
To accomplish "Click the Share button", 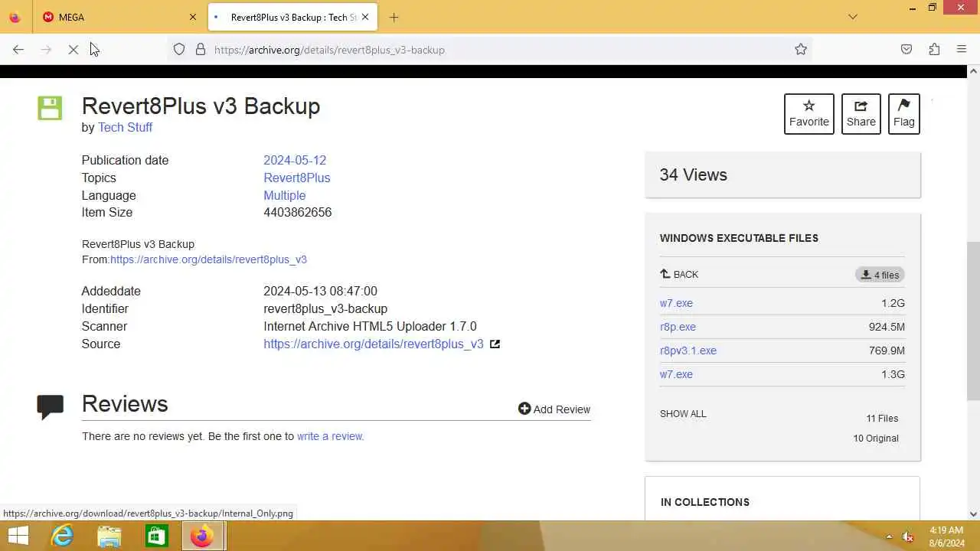I will pos(861,114).
